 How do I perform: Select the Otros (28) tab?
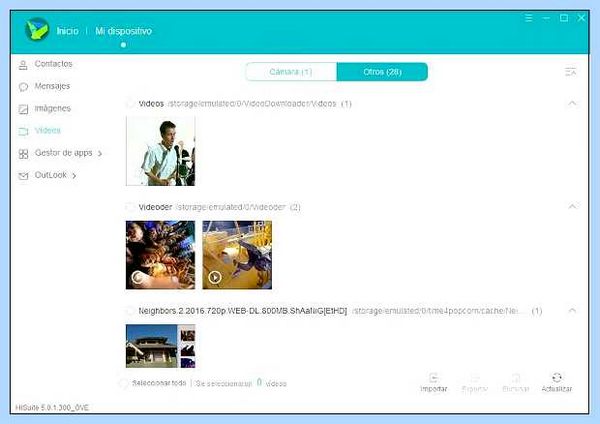click(x=382, y=72)
